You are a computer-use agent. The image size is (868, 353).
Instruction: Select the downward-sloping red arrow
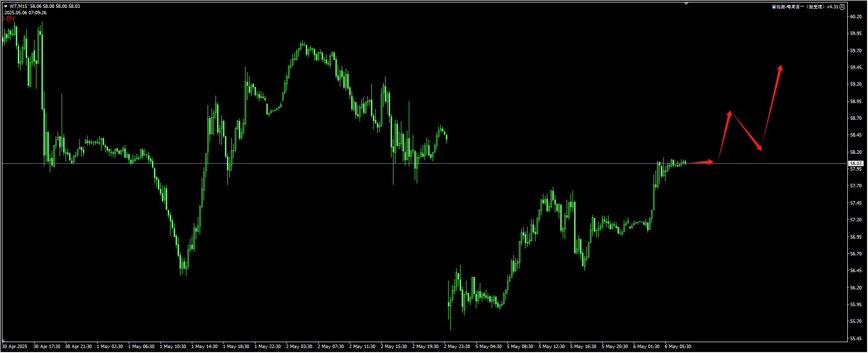[746, 131]
